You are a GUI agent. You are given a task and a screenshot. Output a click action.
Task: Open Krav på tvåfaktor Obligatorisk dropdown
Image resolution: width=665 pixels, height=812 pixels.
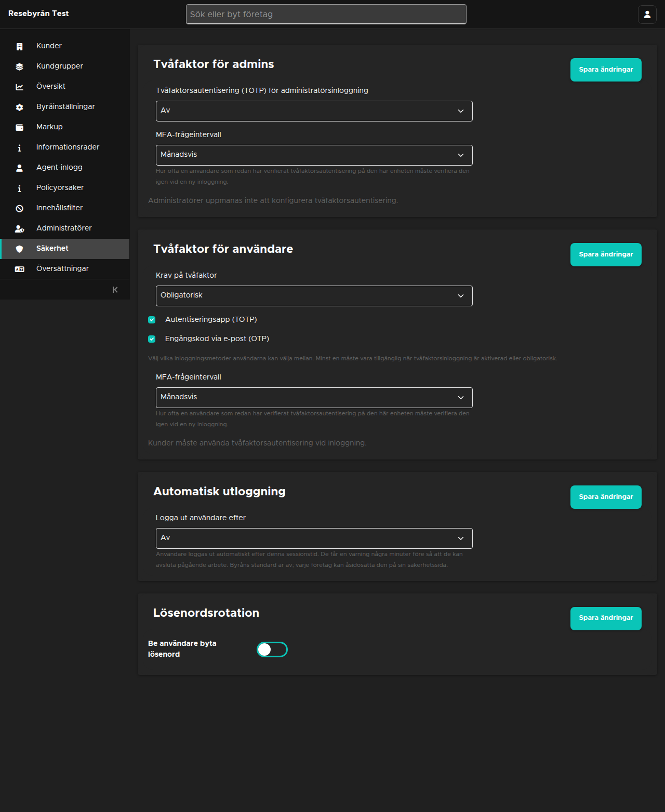click(x=314, y=296)
